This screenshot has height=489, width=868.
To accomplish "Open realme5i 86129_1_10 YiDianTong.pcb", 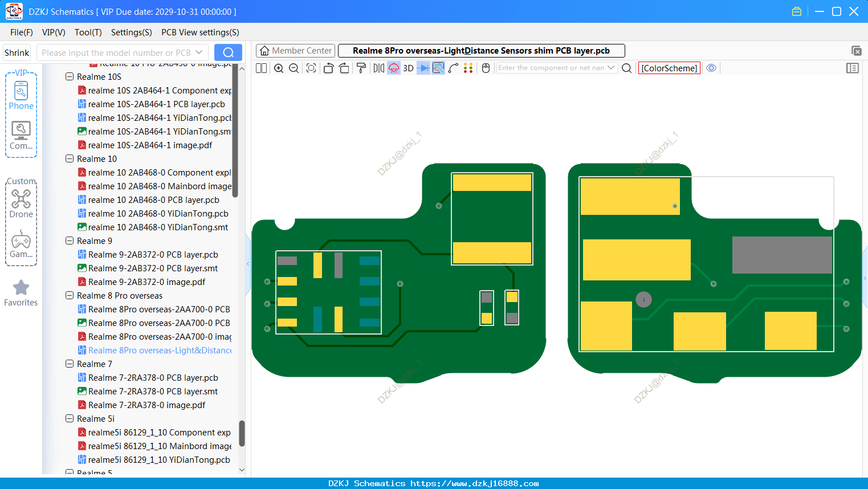I will tap(159, 459).
